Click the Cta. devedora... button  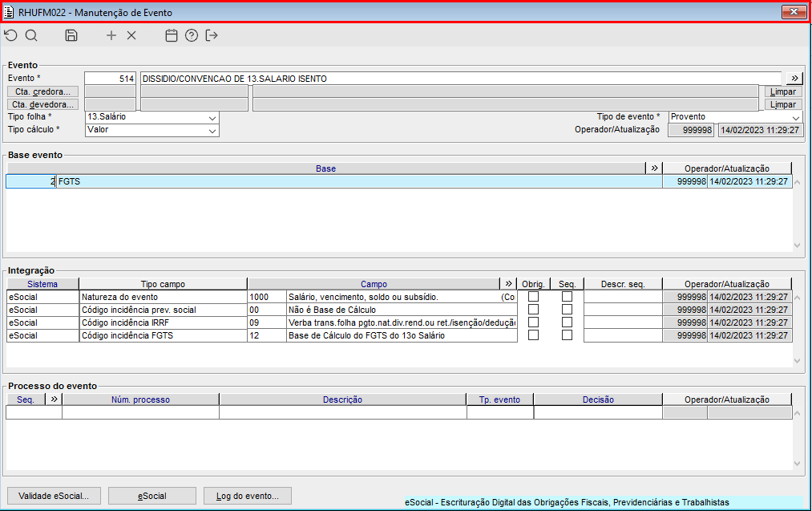pyautogui.click(x=43, y=104)
